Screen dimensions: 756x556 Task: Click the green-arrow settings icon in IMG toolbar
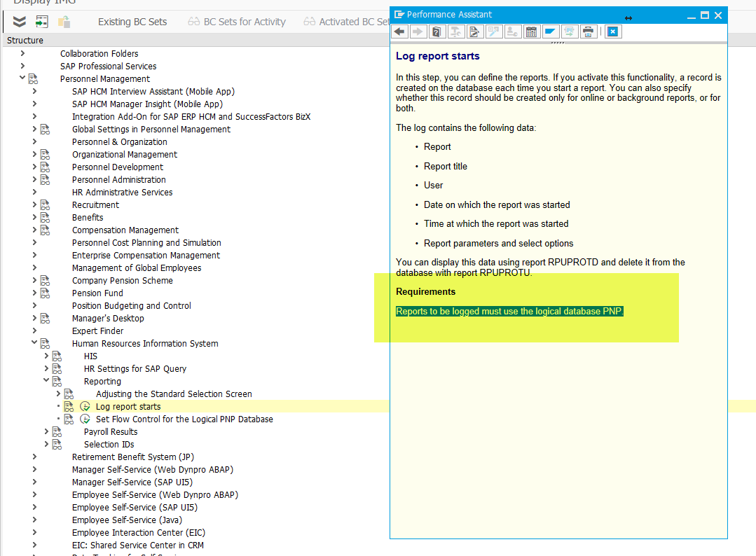coord(42,22)
